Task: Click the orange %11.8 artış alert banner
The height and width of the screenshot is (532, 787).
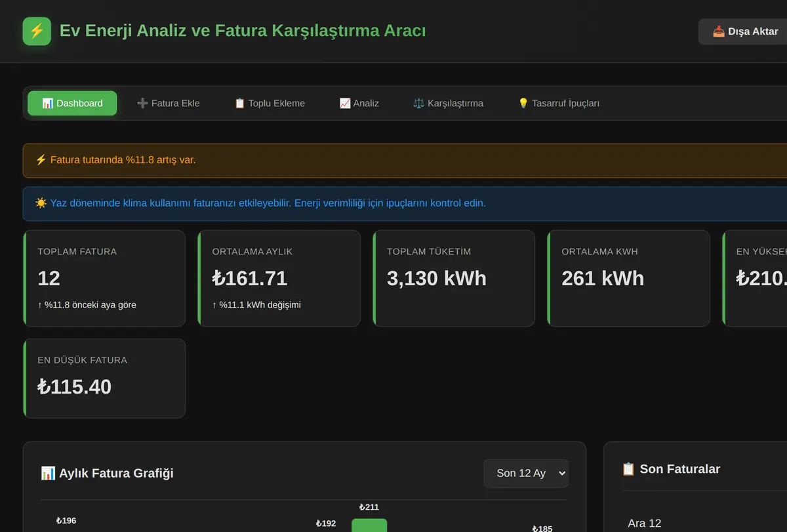Action: coord(405,160)
